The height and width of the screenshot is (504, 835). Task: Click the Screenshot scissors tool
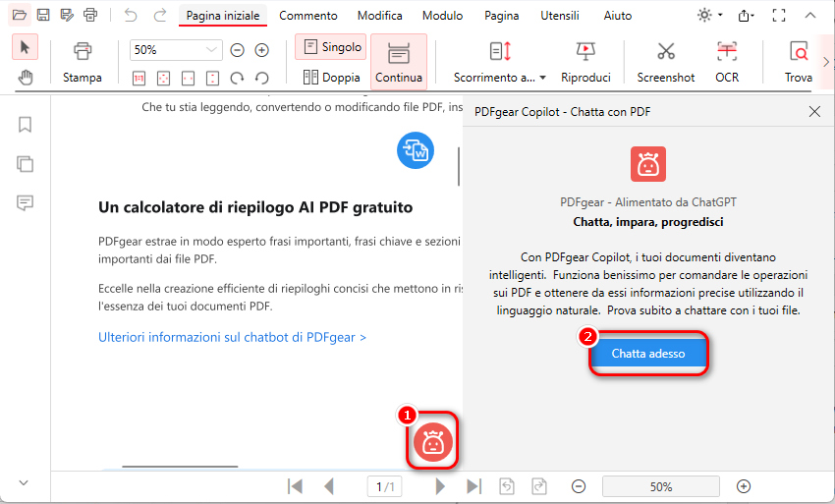pos(666,62)
